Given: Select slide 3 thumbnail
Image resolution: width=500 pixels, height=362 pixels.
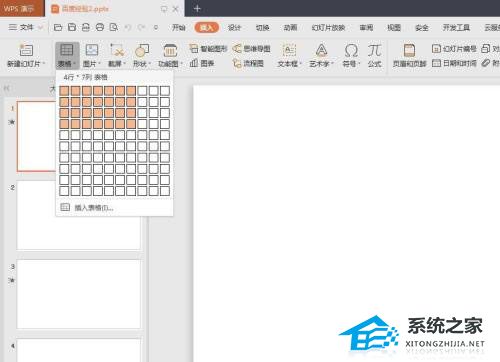Looking at the screenshot, I should click(79, 294).
